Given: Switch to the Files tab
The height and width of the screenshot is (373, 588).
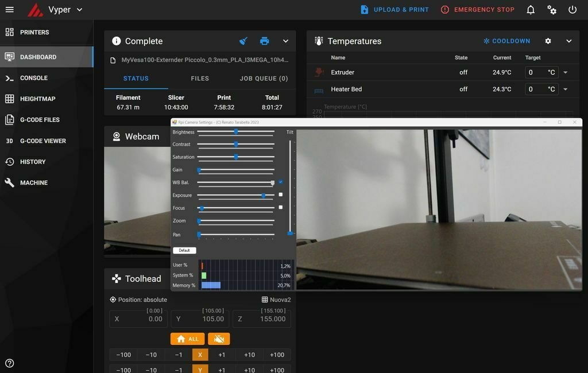Looking at the screenshot, I should [200, 79].
